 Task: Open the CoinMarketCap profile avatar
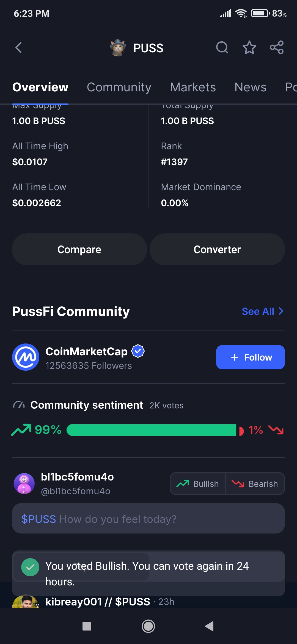click(x=26, y=357)
